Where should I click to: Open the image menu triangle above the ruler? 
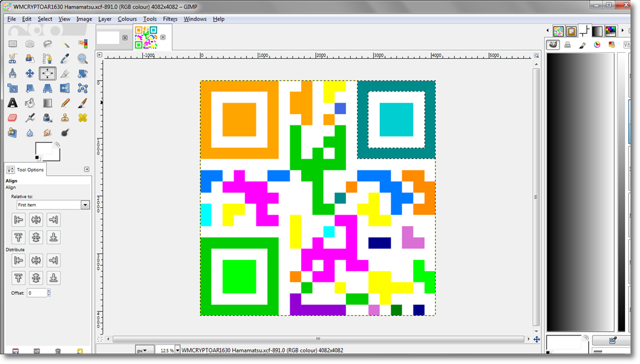[100, 54]
